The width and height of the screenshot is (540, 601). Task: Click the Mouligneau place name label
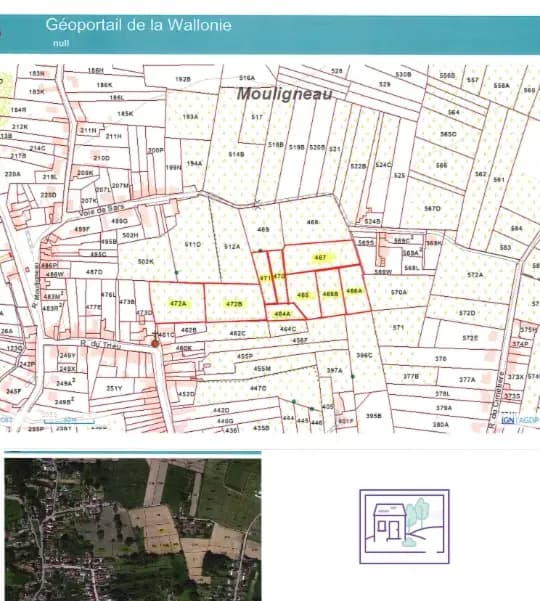pos(284,94)
